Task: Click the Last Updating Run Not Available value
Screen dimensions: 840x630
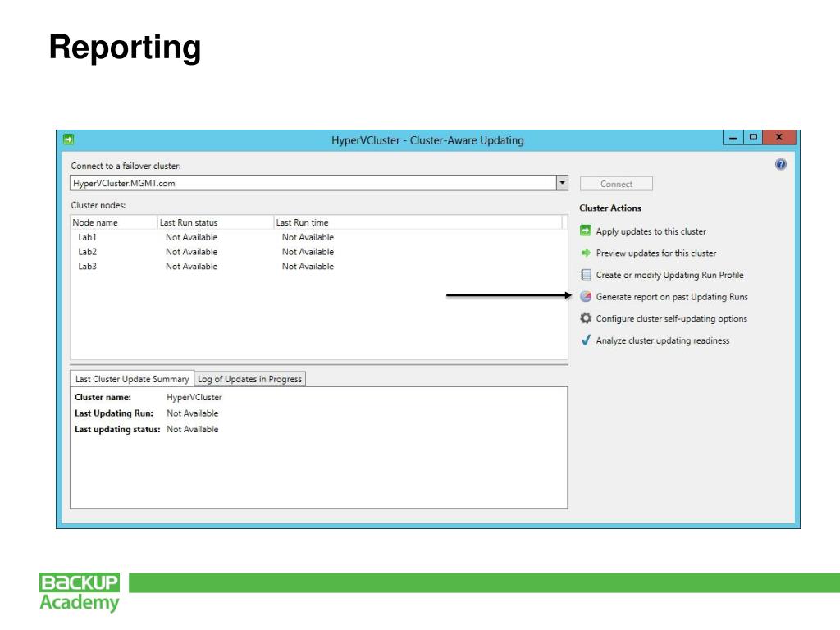Action: 192,413
